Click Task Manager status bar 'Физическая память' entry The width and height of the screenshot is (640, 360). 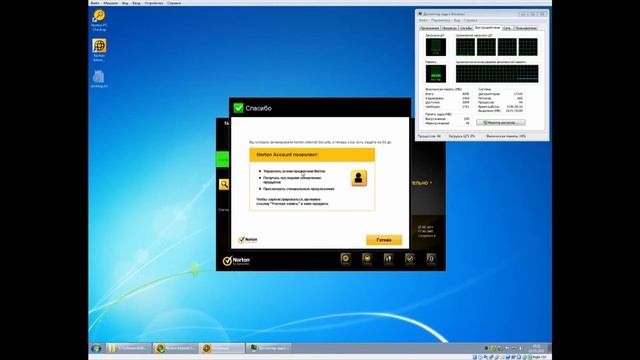click(506, 136)
